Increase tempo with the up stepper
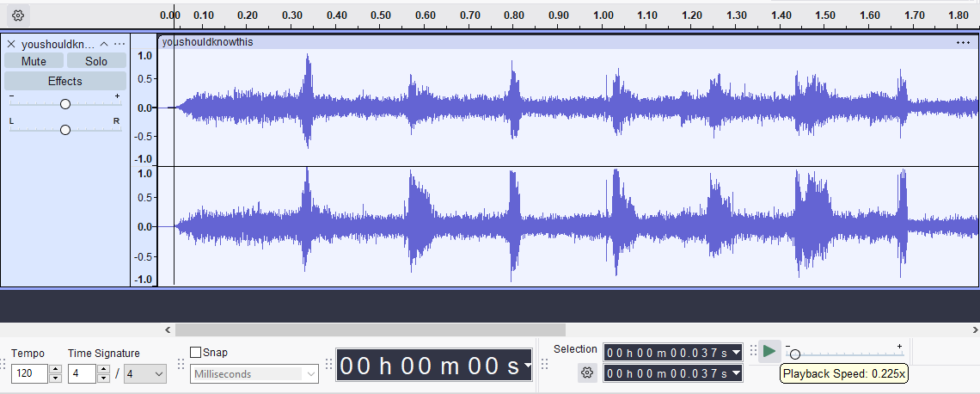Screen dimensions: 980x394 (x=56, y=370)
